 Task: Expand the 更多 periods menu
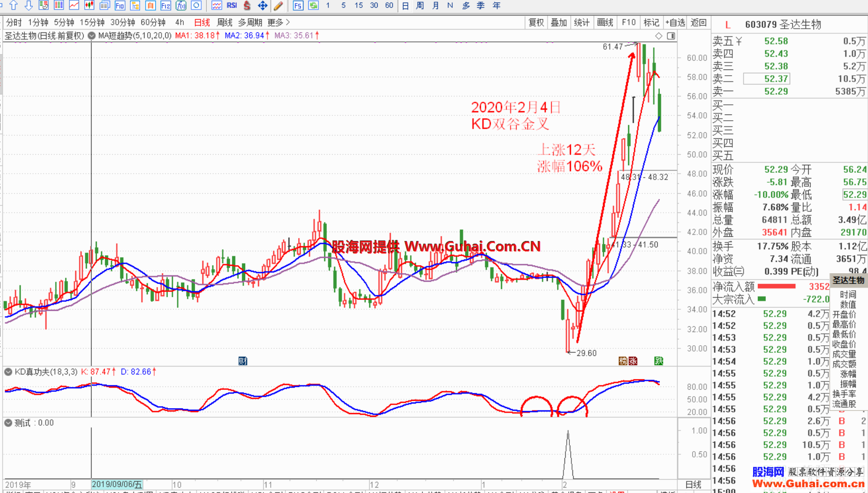[279, 22]
